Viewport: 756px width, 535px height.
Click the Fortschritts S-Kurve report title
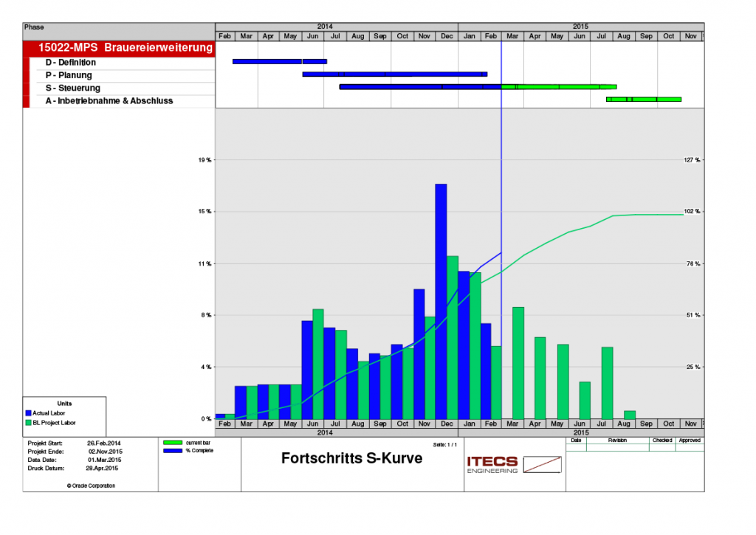pyautogui.click(x=351, y=458)
